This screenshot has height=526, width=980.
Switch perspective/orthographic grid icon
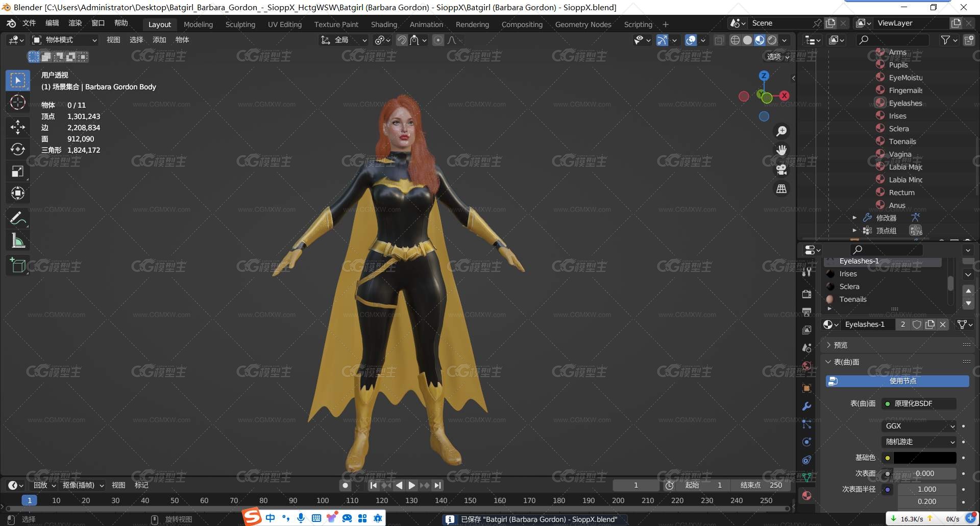tap(781, 189)
